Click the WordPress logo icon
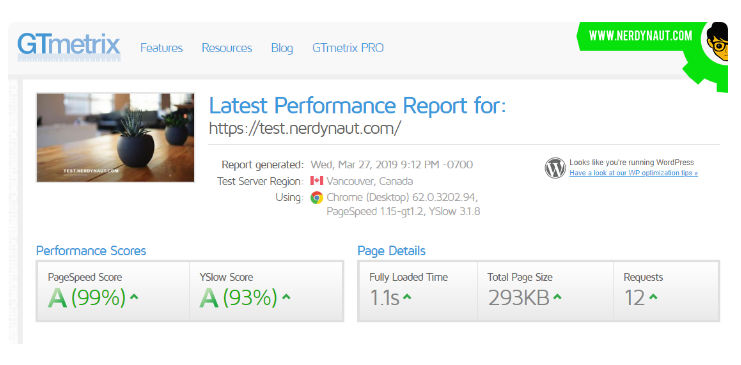 coord(555,168)
